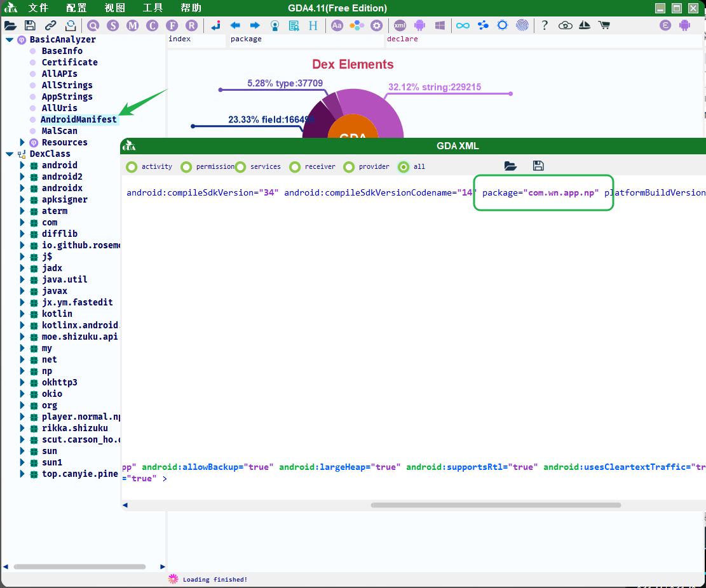Click the xml viewer toolbar icon

pyautogui.click(x=400, y=25)
